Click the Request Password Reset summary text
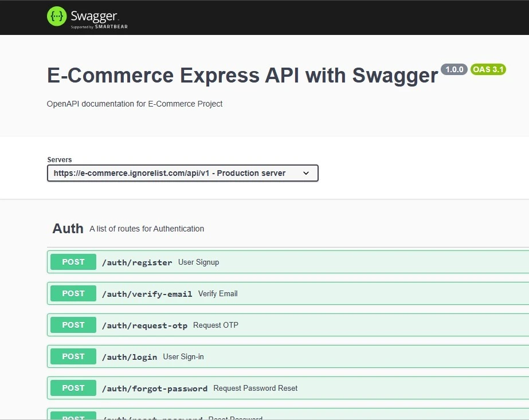This screenshot has height=420, width=529. (x=255, y=388)
